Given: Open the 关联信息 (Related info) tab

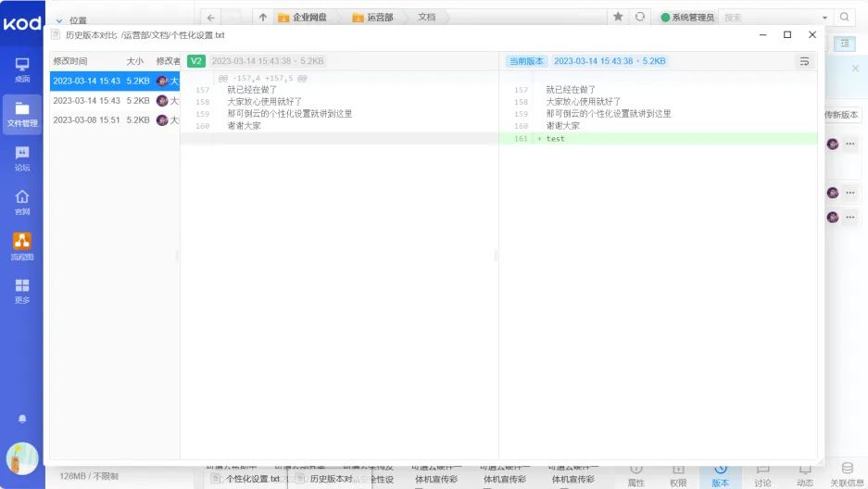Looking at the screenshot, I should tap(847, 476).
